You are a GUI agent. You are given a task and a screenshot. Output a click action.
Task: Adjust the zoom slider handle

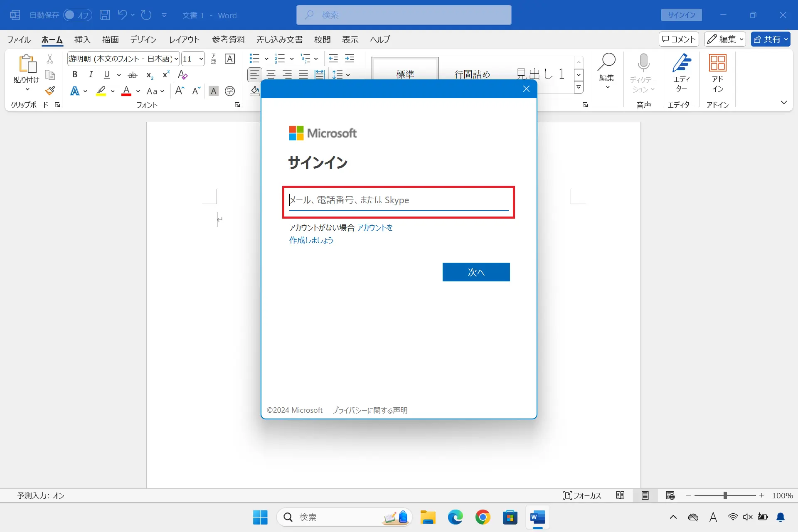(725, 495)
